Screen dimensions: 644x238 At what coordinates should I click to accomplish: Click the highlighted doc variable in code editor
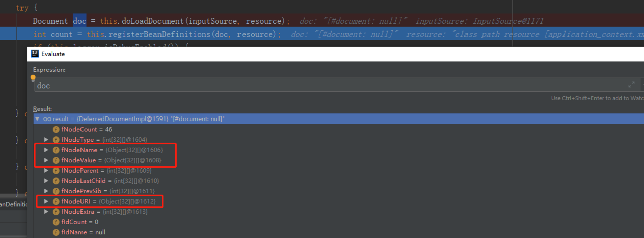[x=79, y=21]
